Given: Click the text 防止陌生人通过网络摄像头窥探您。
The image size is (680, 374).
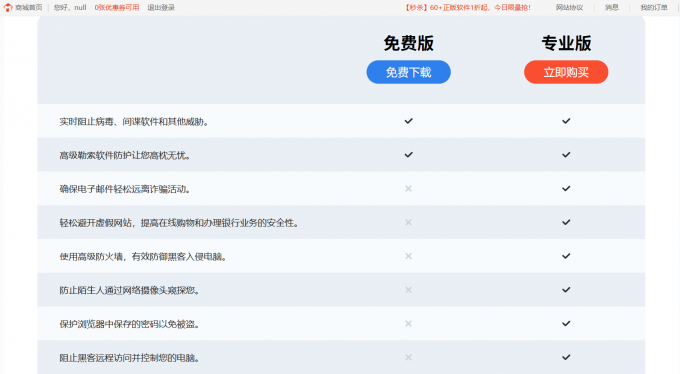Looking at the screenshot, I should pos(130,291).
